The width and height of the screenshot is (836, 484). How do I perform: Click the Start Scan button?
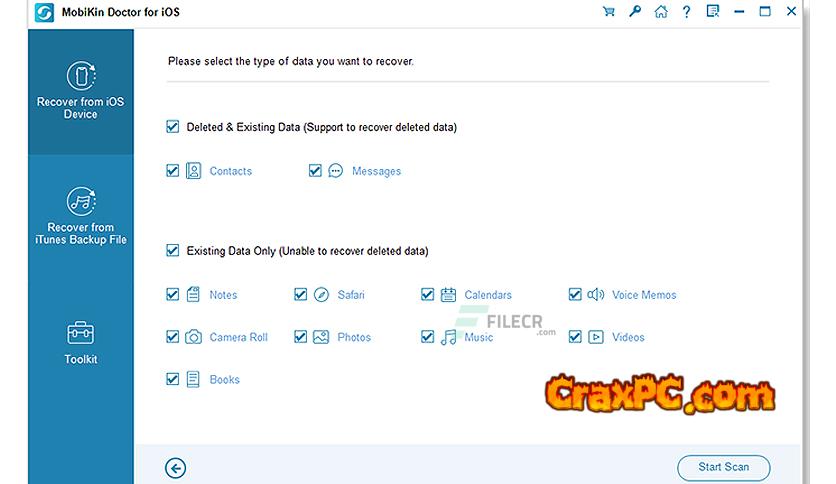[x=724, y=467]
